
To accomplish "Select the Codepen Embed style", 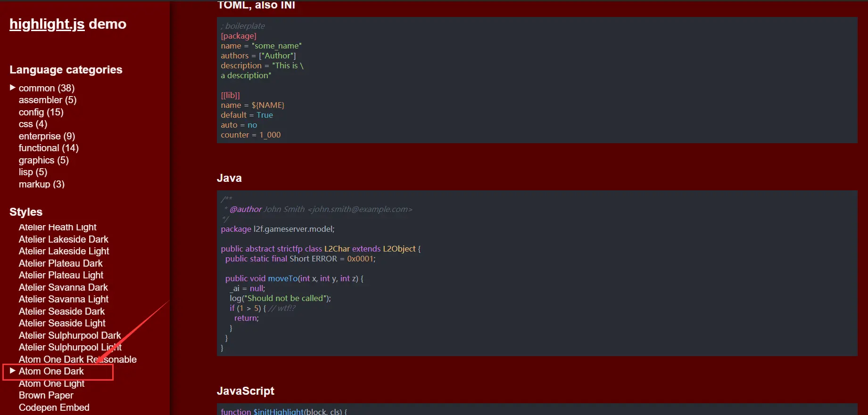I will pos(54,407).
